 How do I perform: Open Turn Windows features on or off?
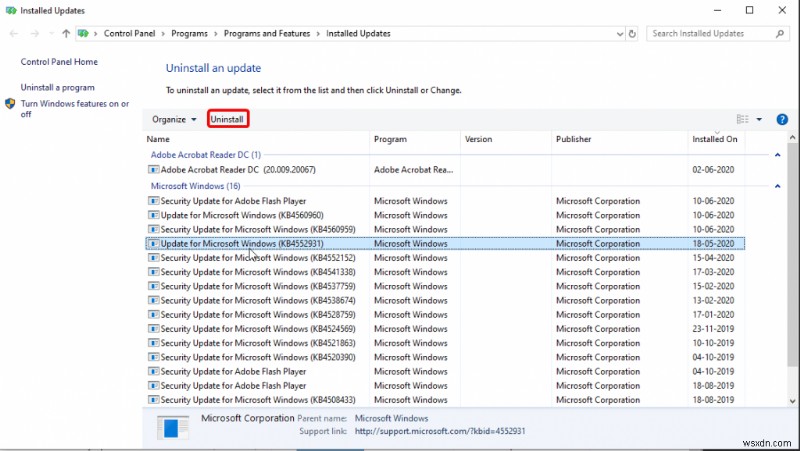(74, 109)
